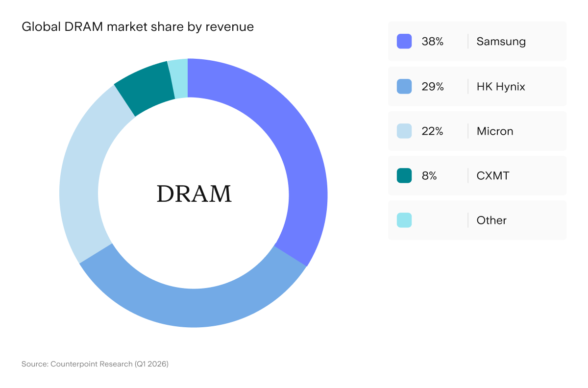Select the "8%" value in the legend
The image size is (588, 388).
click(x=429, y=176)
